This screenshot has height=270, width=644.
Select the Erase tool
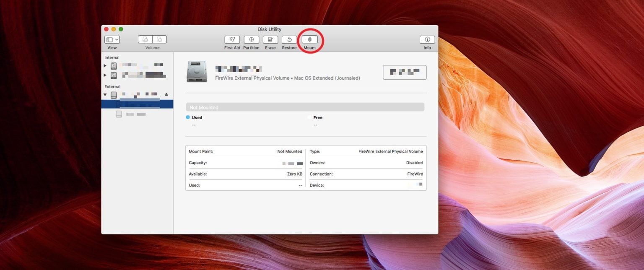[x=270, y=39]
